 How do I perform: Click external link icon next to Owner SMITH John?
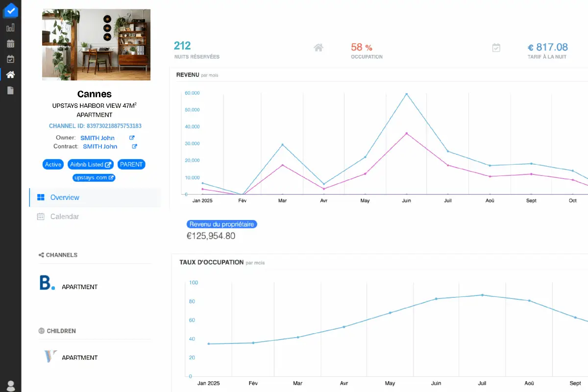(131, 138)
